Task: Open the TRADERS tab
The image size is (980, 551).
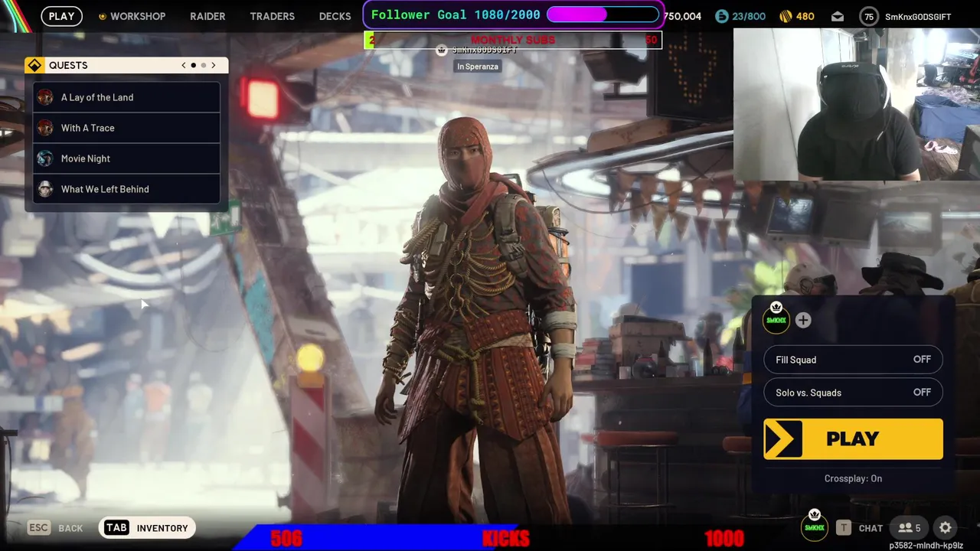Action: pos(272,16)
